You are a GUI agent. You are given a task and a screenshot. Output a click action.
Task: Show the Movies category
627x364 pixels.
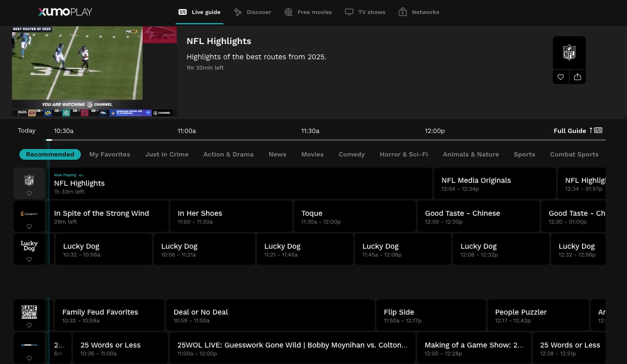tap(312, 154)
